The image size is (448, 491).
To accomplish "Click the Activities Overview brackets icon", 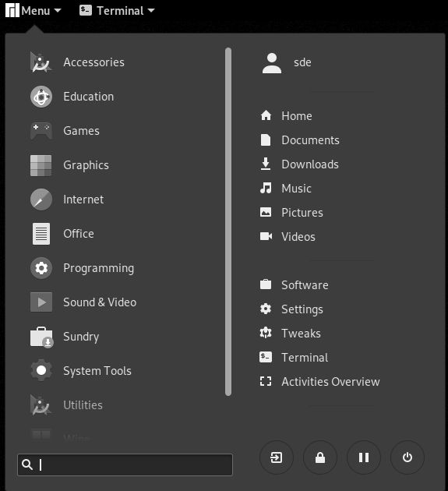I will 266,381.
